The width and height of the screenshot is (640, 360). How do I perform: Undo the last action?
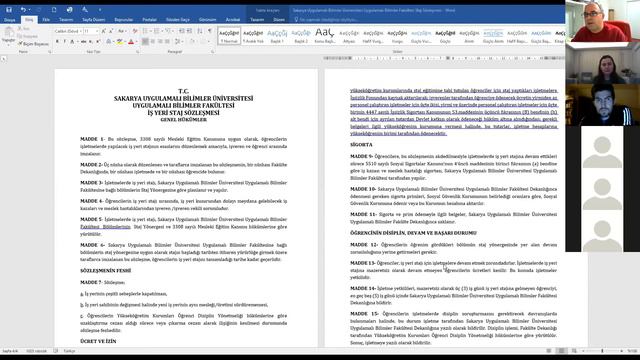[23, 10]
